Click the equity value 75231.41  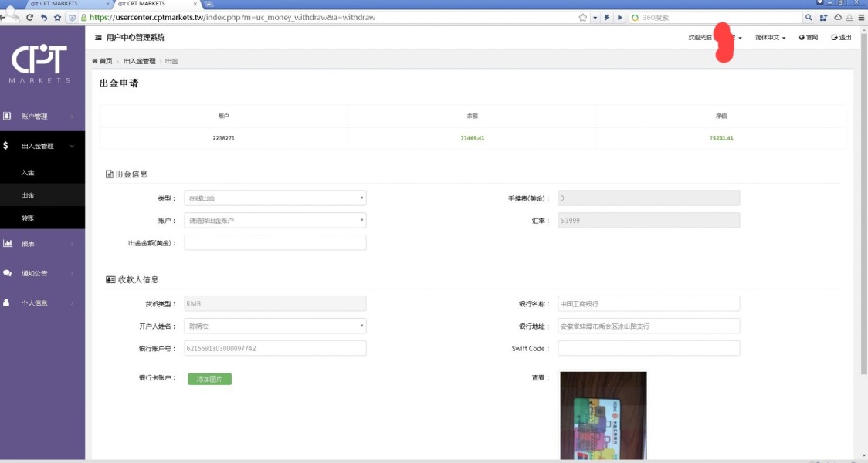point(721,138)
